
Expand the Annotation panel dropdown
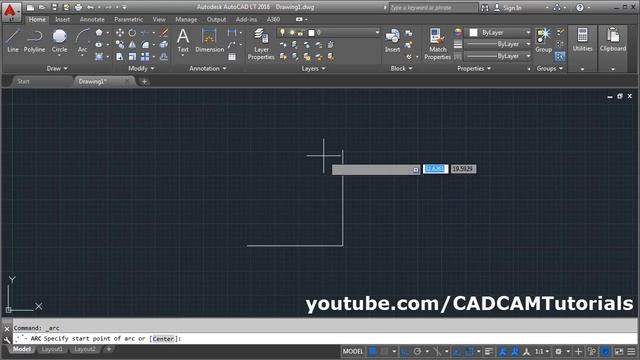click(x=208, y=69)
